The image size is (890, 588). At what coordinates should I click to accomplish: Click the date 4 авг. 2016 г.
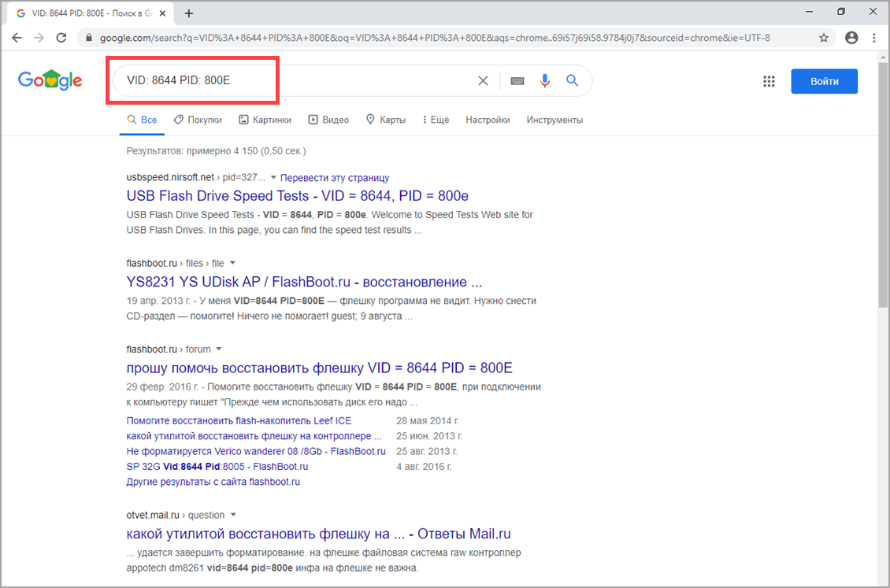point(424,467)
